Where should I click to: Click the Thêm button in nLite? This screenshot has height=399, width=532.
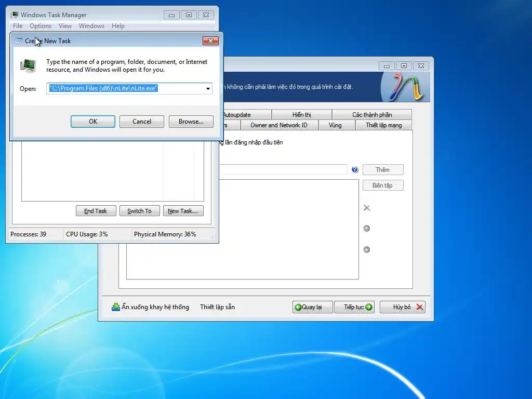383,170
